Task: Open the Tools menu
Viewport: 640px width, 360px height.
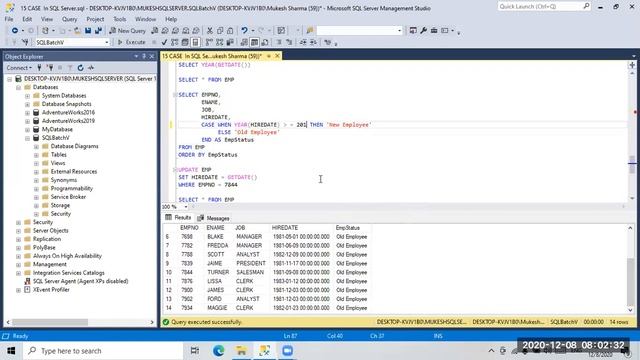Action: (120, 19)
